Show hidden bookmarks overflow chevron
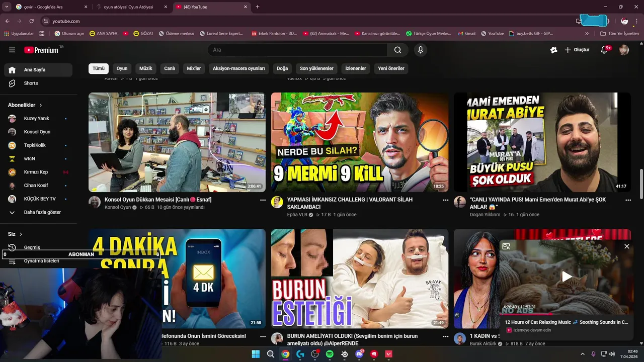644x362 pixels. click(587, 33)
